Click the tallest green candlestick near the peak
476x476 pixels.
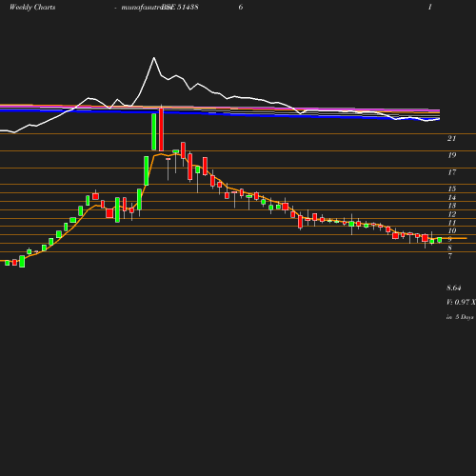coord(153,131)
